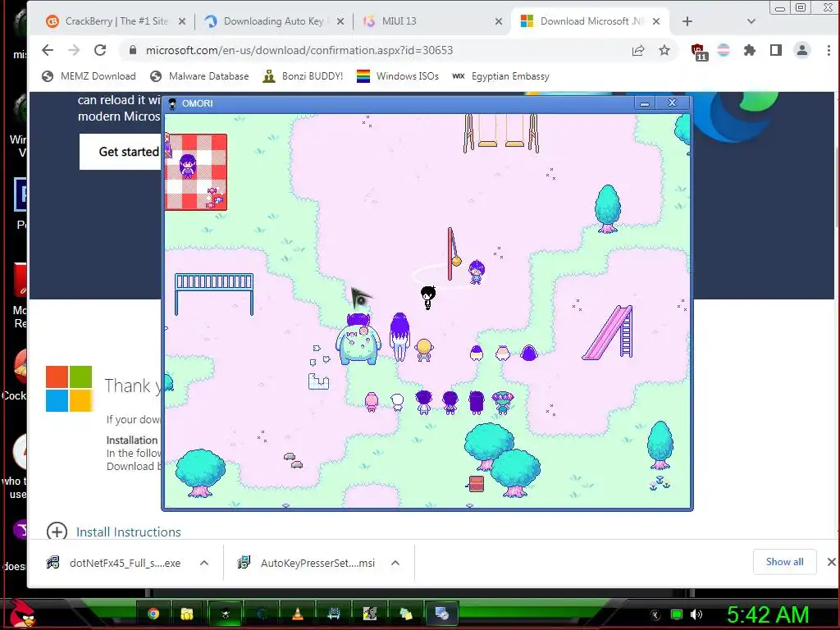Close the MIUI 13 tab

pyautogui.click(x=498, y=21)
